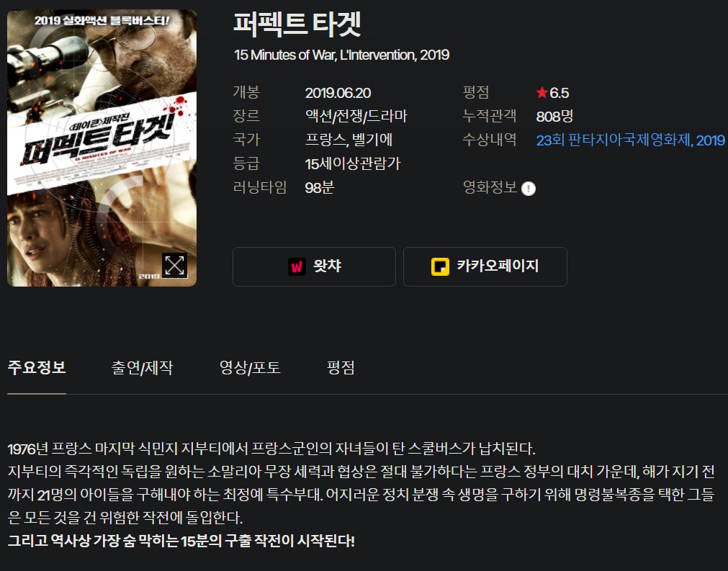Click the yellow KakaoPage logo icon

click(440, 266)
